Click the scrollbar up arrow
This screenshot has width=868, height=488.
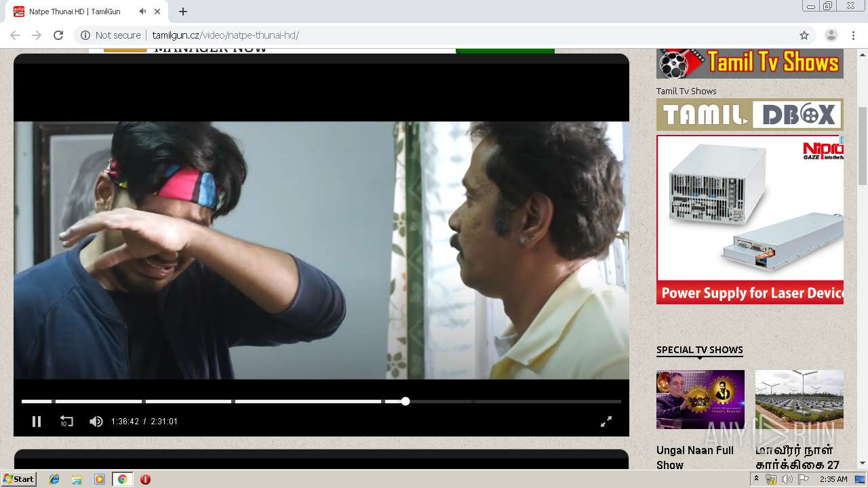point(863,54)
